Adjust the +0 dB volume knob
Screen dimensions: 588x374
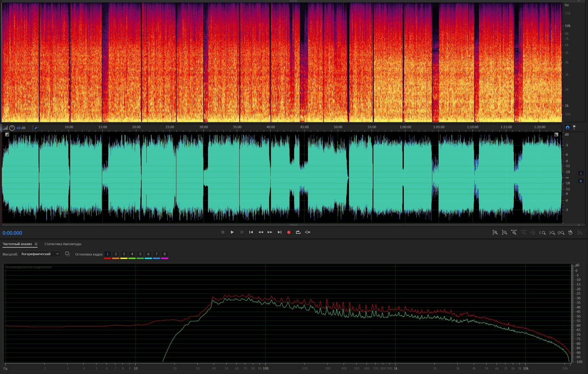pos(12,128)
